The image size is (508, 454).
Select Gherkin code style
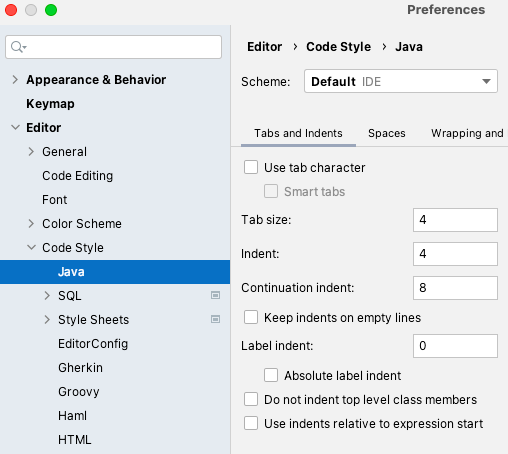[x=80, y=368]
